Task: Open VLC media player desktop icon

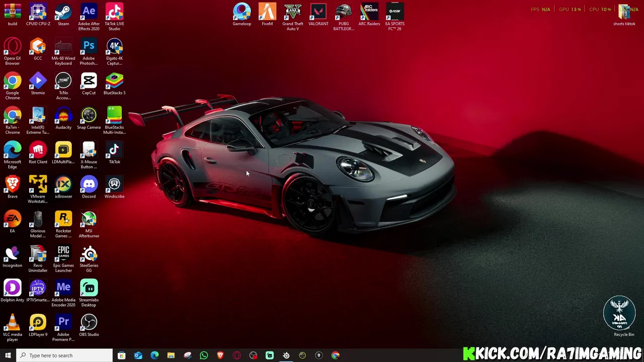Action: (12, 328)
